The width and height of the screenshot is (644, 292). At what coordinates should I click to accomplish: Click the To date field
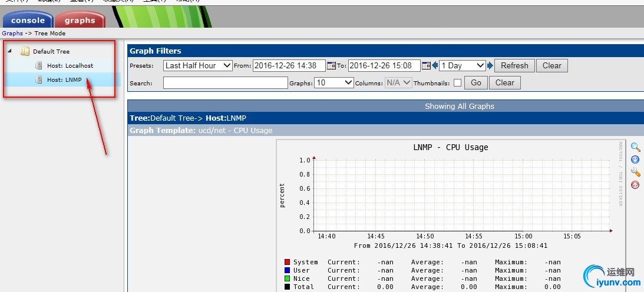click(384, 65)
